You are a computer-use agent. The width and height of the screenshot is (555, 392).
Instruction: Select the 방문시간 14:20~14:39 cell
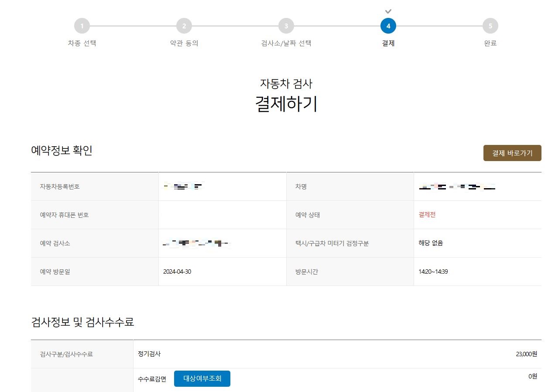(x=434, y=271)
